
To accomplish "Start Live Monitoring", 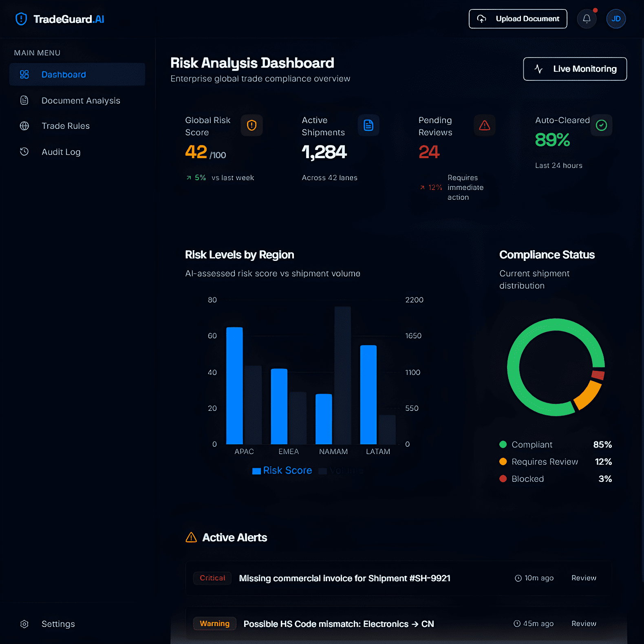I will pyautogui.click(x=575, y=69).
